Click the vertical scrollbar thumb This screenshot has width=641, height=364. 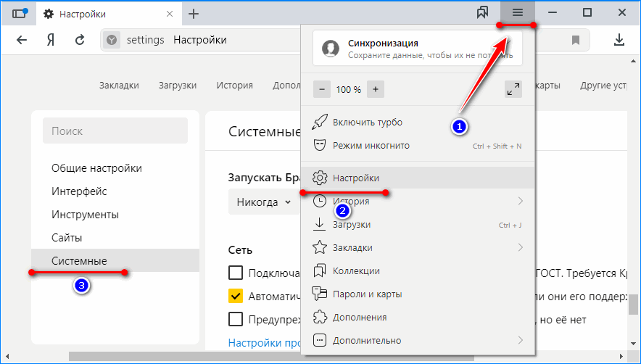coord(633,305)
